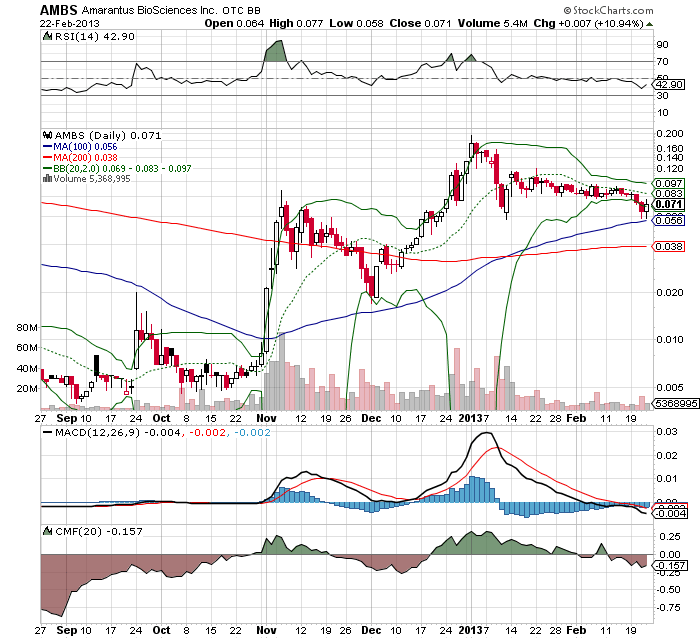Click Nov on the price chart date axis
700x639 pixels.
(x=267, y=418)
